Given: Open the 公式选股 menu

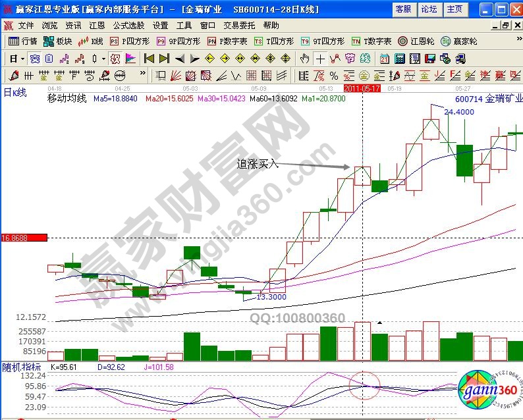Looking at the screenshot, I should point(128,25).
